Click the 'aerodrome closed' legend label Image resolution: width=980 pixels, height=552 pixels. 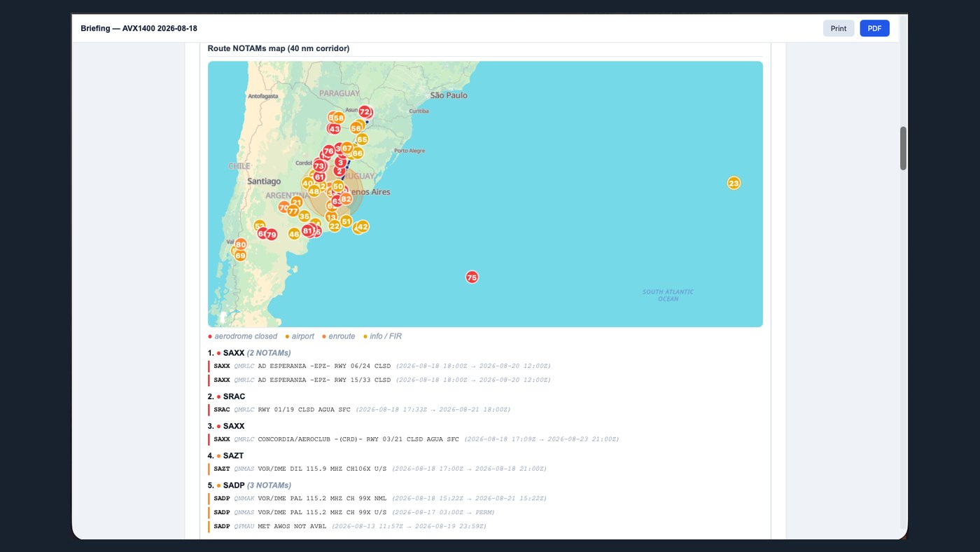[x=246, y=336]
